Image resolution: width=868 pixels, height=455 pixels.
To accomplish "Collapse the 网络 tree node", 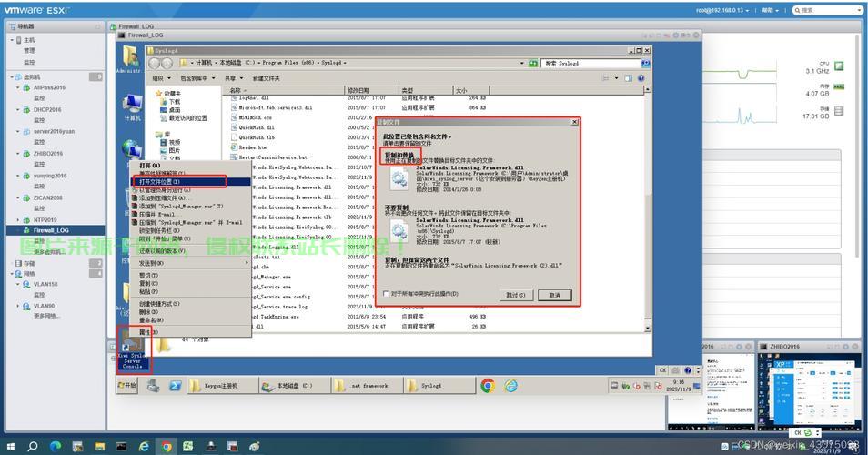I will [x=12, y=273].
